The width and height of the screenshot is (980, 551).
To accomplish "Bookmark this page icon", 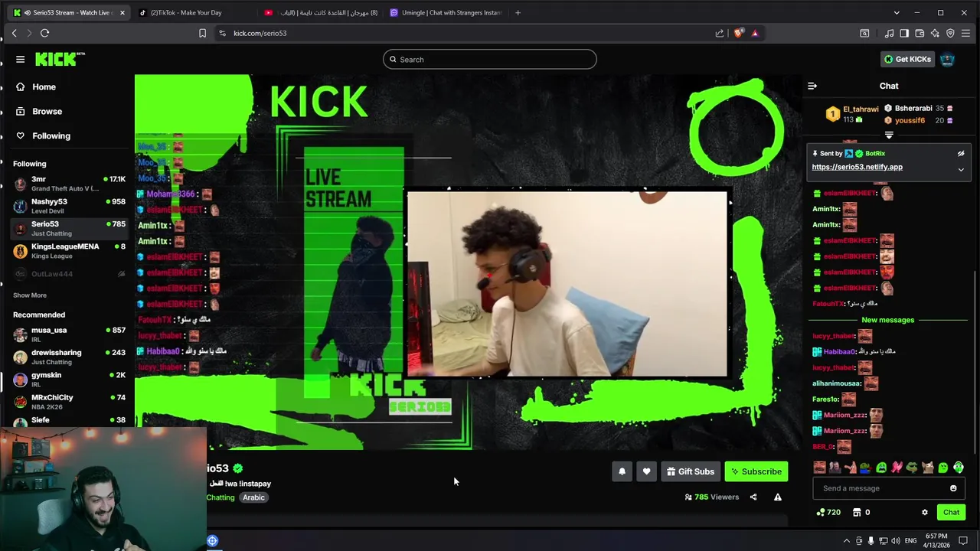I will point(202,33).
